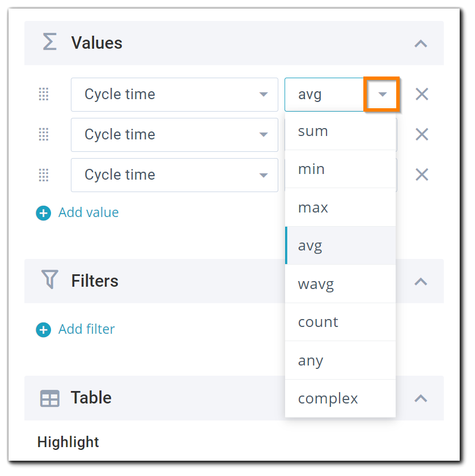475x476 pixels.
Task: Choose max from the aggregation list
Action: [340, 207]
